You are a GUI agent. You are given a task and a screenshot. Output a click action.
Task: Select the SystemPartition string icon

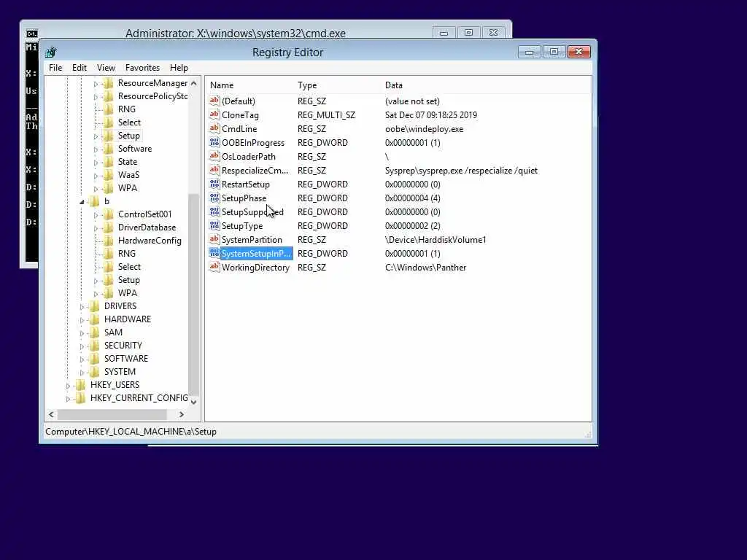click(x=214, y=239)
